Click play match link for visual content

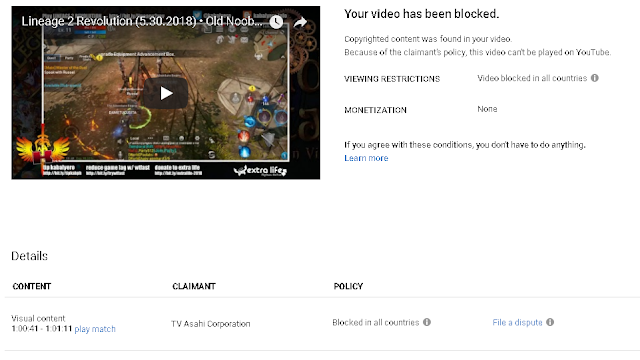tap(95, 329)
